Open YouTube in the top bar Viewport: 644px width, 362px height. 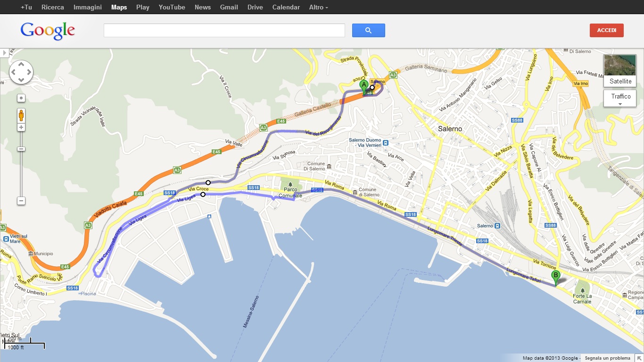tap(172, 7)
